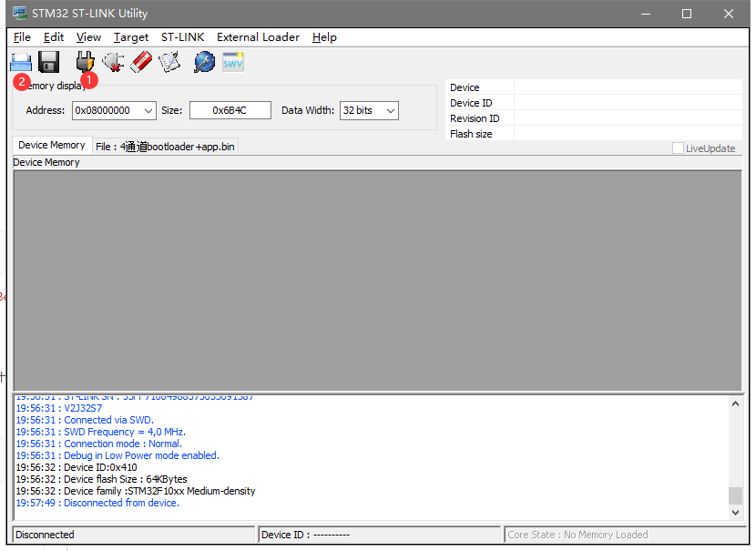Click the 'Flash size' info row
Screen dimensions: 756x551
pos(594,134)
